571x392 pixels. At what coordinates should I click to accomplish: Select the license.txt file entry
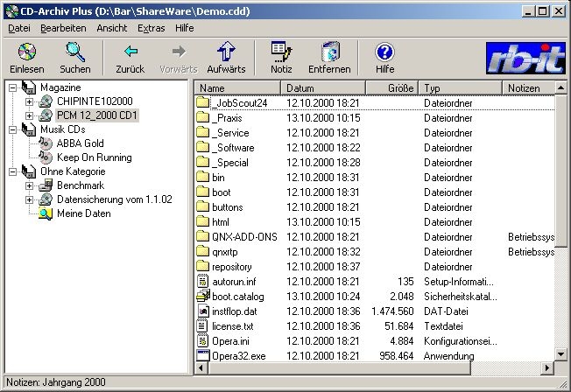point(231,325)
